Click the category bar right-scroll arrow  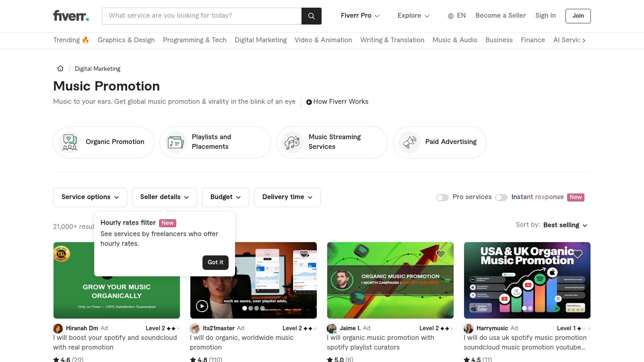point(584,40)
